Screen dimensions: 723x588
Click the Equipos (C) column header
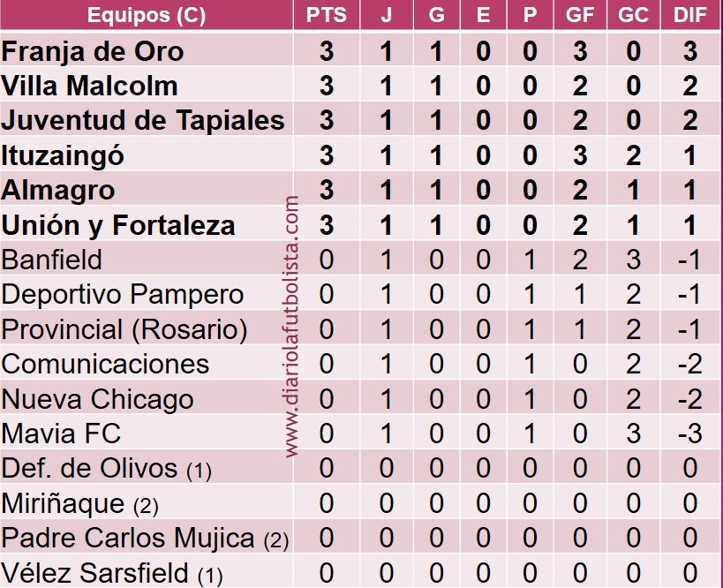point(146,16)
